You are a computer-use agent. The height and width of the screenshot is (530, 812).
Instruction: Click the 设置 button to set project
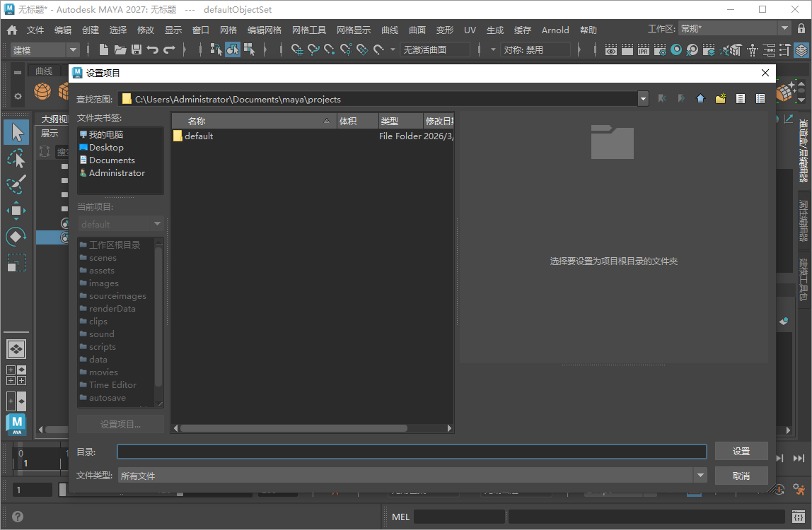[x=741, y=451]
